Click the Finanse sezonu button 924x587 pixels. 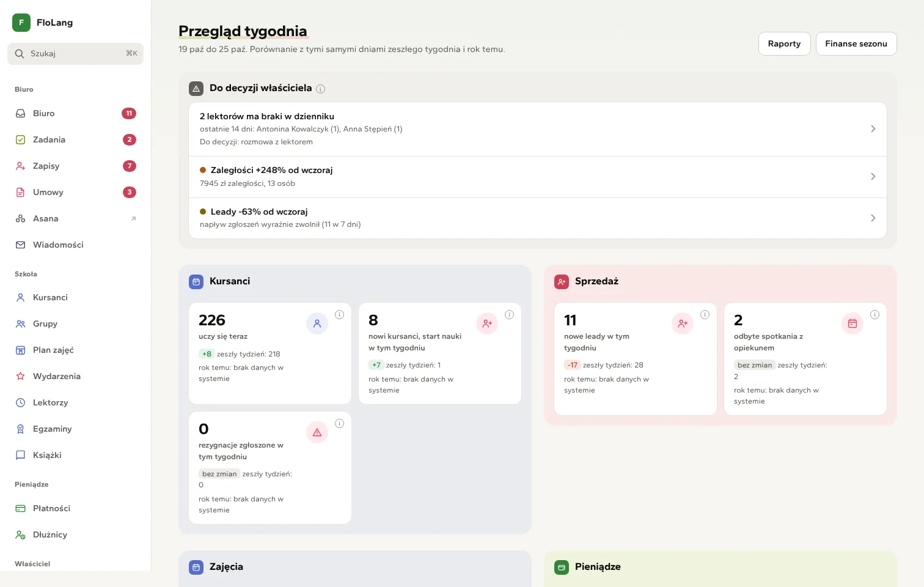click(856, 43)
